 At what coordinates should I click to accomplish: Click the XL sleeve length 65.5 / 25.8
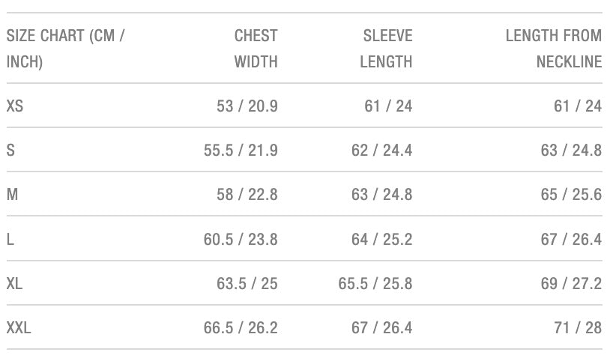click(x=375, y=284)
